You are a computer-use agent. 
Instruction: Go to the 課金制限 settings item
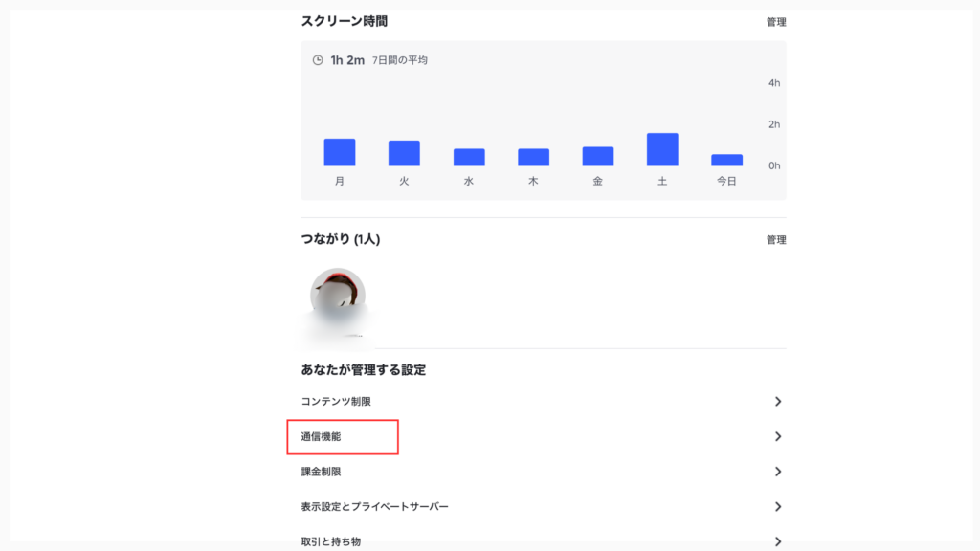322,472
